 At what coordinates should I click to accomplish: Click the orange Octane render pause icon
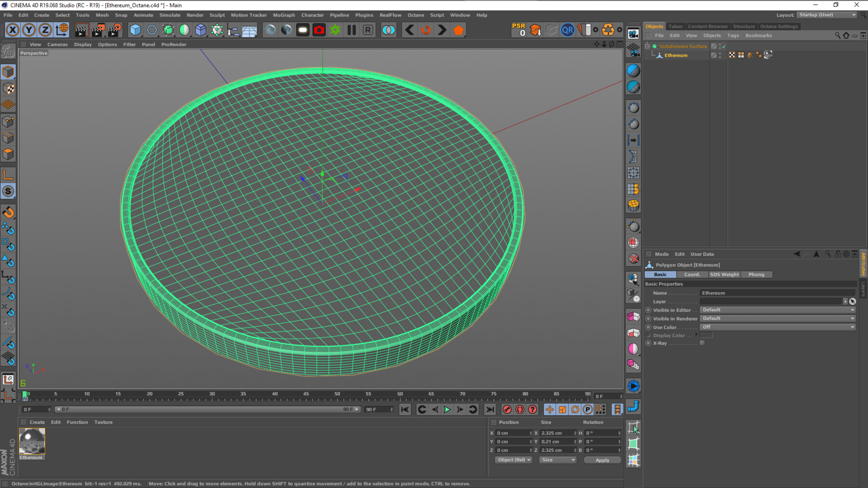click(352, 30)
